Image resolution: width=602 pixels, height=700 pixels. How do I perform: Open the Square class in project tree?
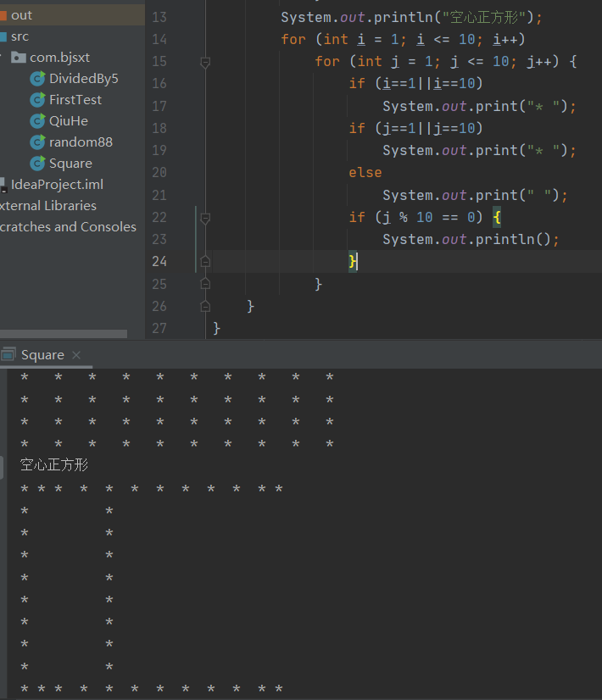(70, 164)
